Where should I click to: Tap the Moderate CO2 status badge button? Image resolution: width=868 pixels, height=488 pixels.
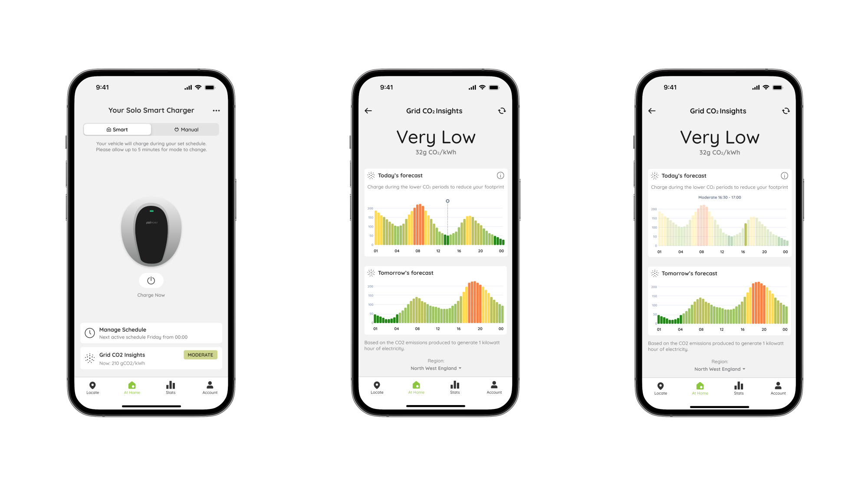[x=200, y=355]
